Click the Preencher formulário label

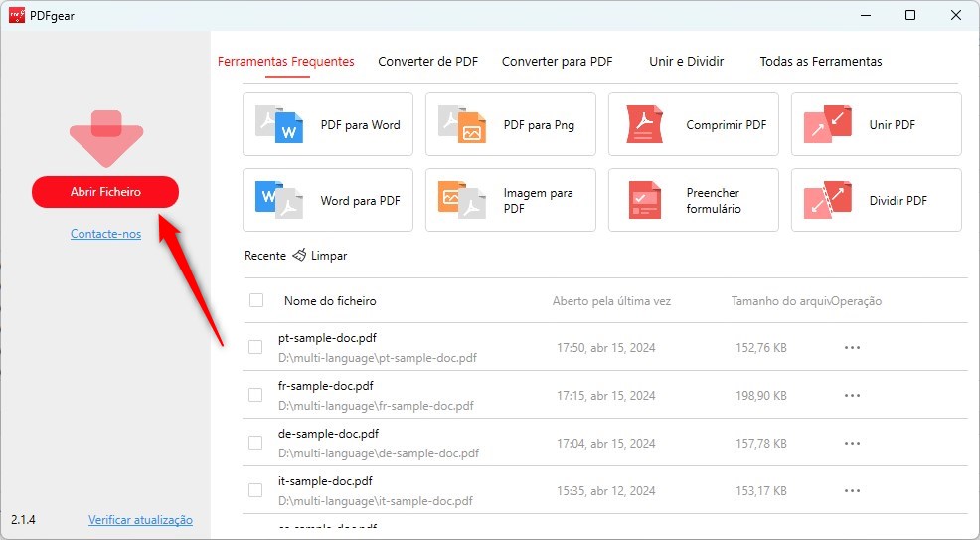point(714,201)
